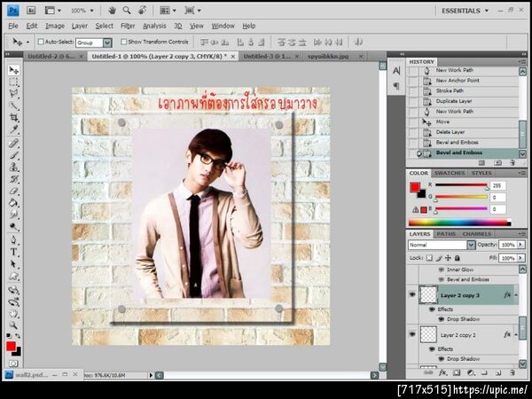Click the red foreground color swatch in the toolbox

pyautogui.click(x=11, y=347)
